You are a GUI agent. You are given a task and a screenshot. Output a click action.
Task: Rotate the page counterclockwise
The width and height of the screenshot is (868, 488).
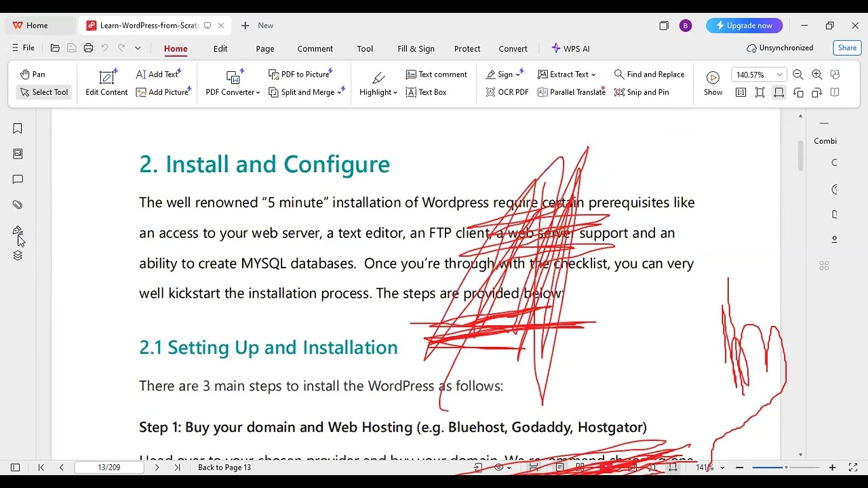[798, 92]
